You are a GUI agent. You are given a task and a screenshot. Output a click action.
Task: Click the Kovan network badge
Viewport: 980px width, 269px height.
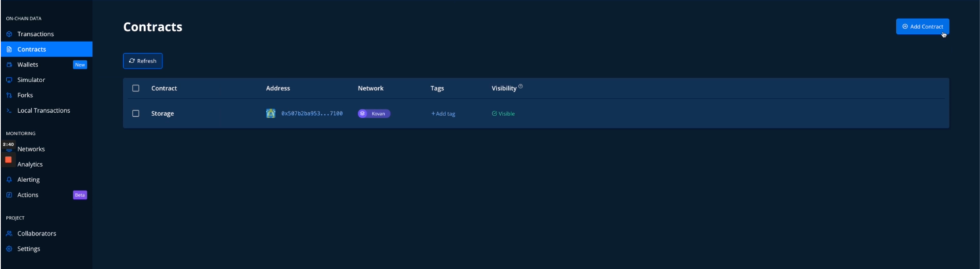[374, 113]
